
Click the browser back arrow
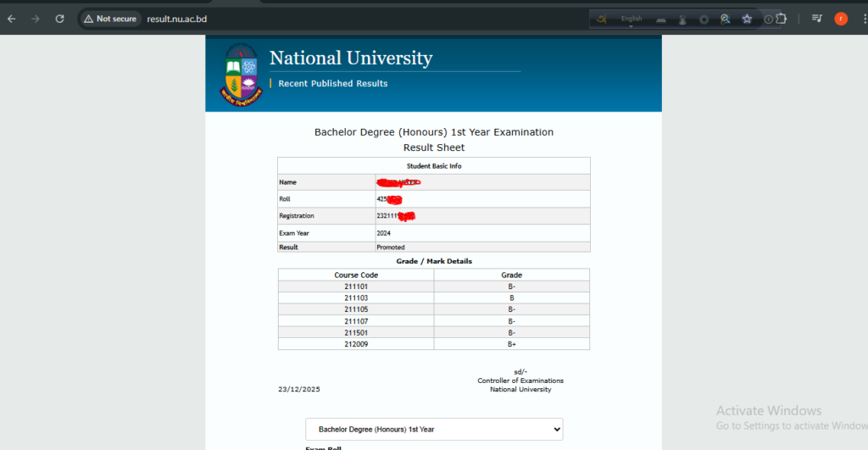click(12, 19)
